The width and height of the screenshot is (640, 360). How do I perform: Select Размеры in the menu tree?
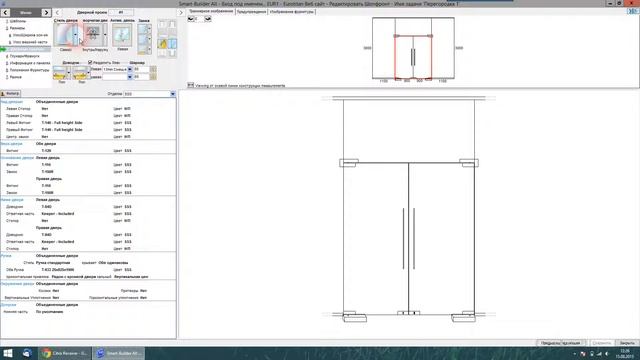click(18, 28)
